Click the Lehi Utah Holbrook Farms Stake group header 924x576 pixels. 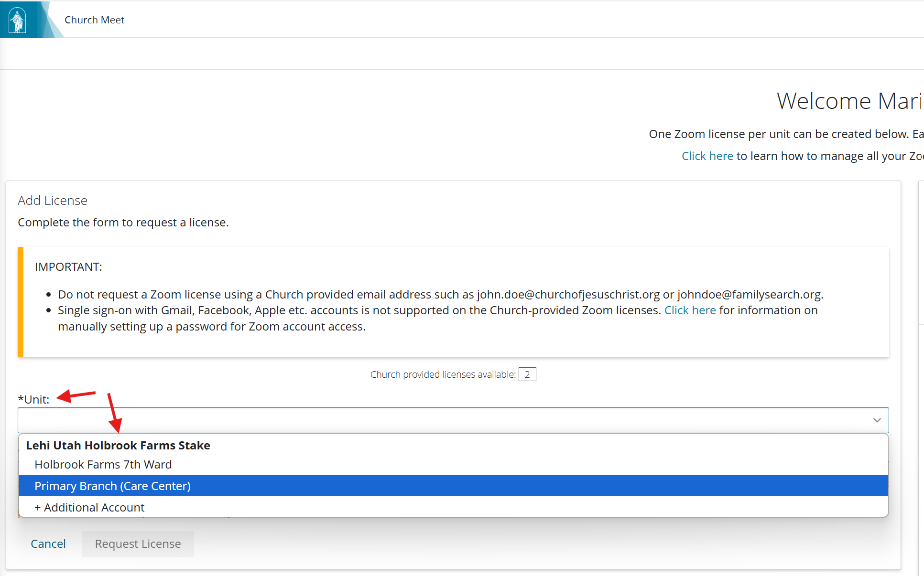118,445
